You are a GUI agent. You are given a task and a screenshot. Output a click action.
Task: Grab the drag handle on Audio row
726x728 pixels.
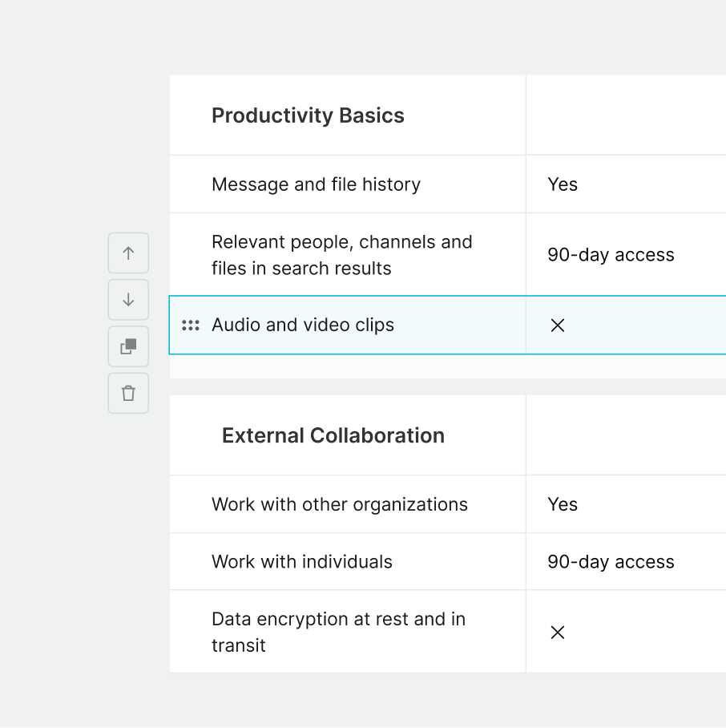pyautogui.click(x=191, y=326)
